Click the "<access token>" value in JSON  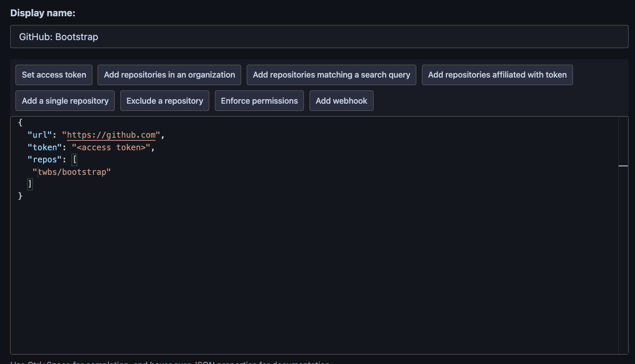point(111,148)
